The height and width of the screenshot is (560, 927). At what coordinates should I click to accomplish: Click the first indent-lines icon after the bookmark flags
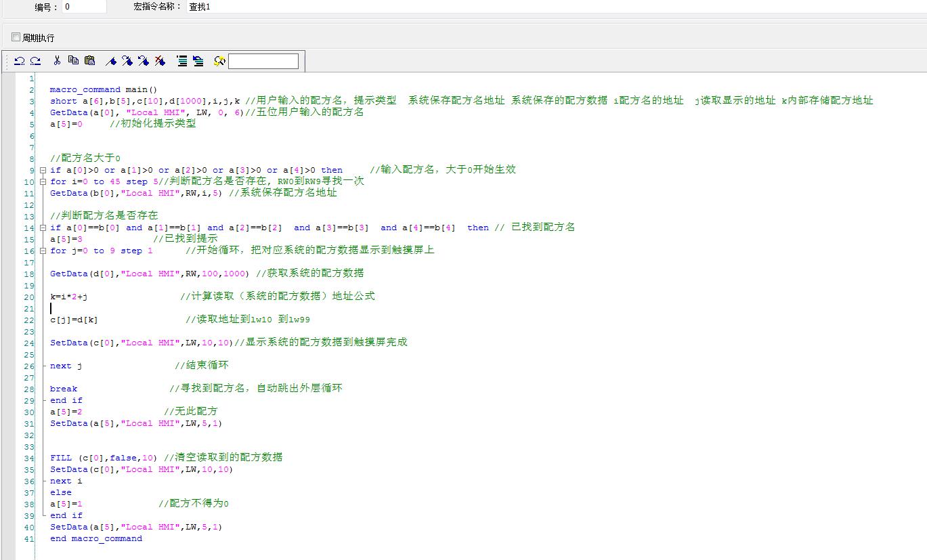click(181, 61)
